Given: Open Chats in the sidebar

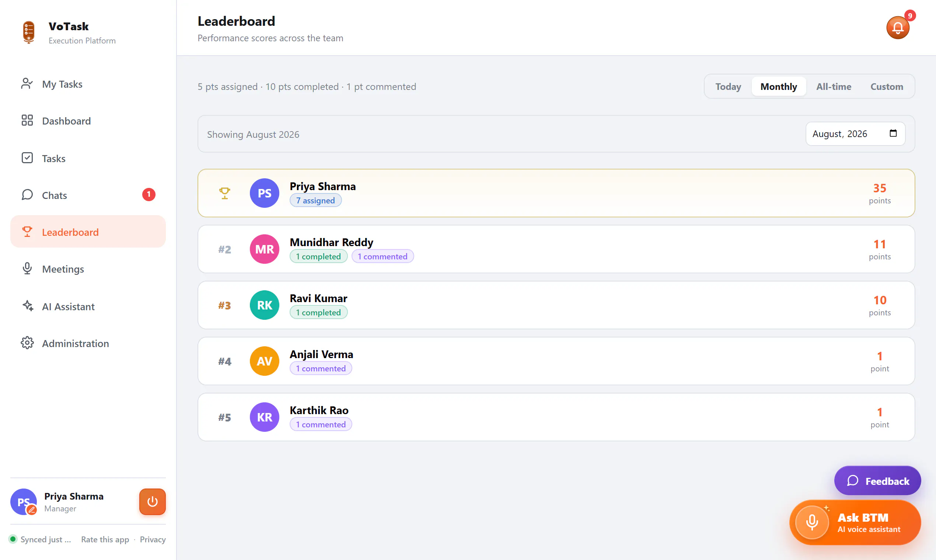Looking at the screenshot, I should (88, 195).
